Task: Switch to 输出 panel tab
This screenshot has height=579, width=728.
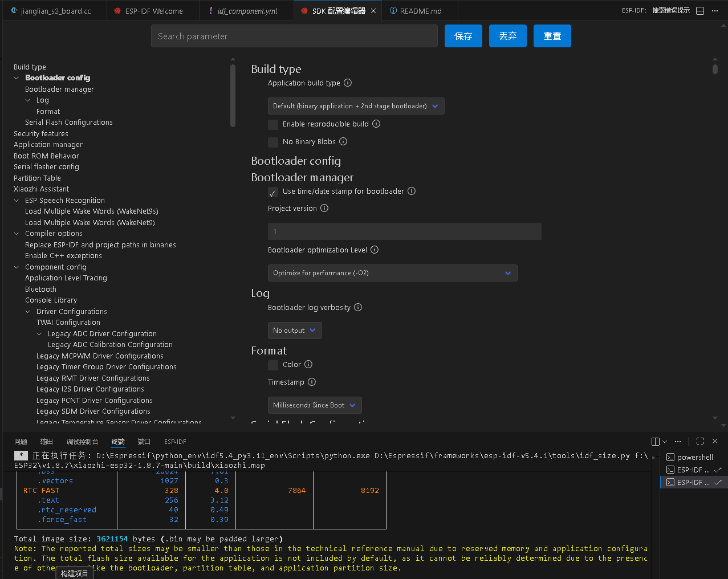Action: 47,442
